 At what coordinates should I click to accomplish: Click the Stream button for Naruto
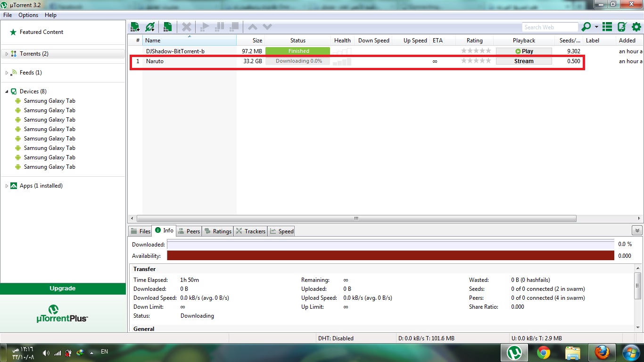[x=524, y=61]
